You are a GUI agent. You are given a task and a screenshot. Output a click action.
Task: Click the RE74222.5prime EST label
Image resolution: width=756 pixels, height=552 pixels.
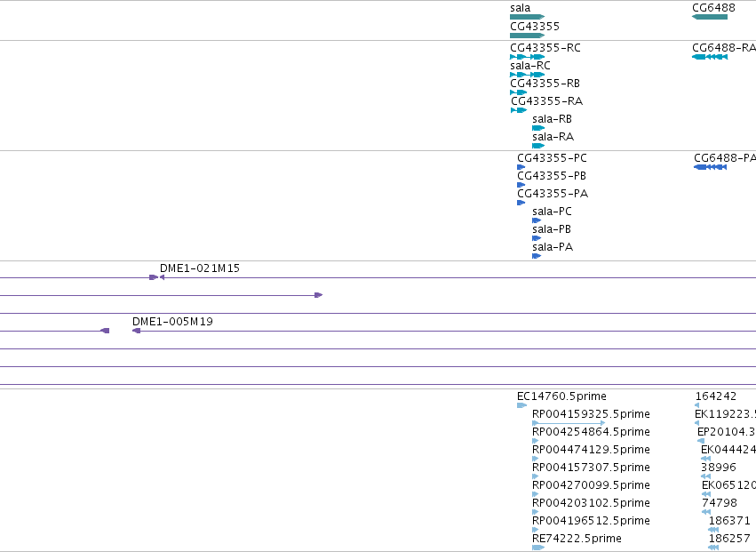pyautogui.click(x=577, y=540)
